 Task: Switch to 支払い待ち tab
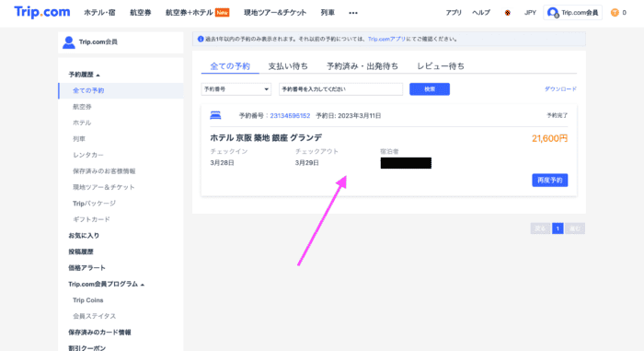coord(288,66)
